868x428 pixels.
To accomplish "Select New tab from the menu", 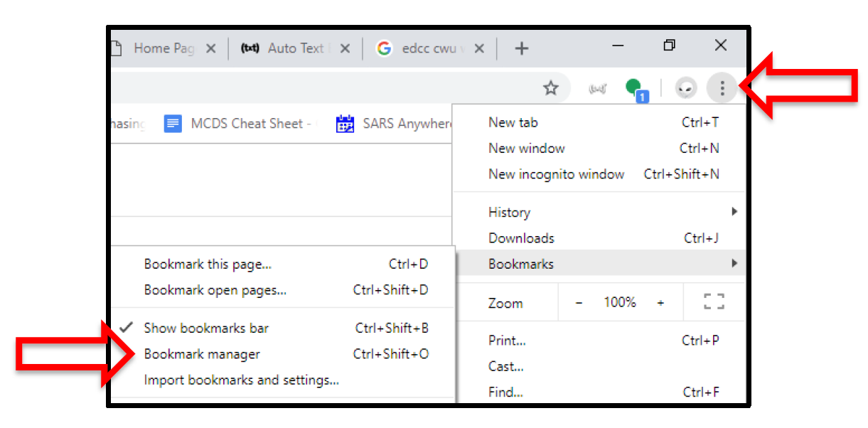I will point(599,122).
